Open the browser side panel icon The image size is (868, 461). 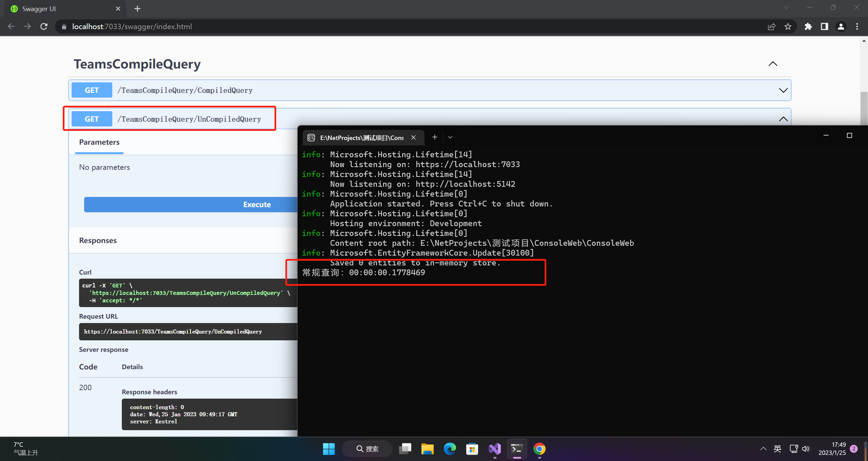(x=825, y=26)
